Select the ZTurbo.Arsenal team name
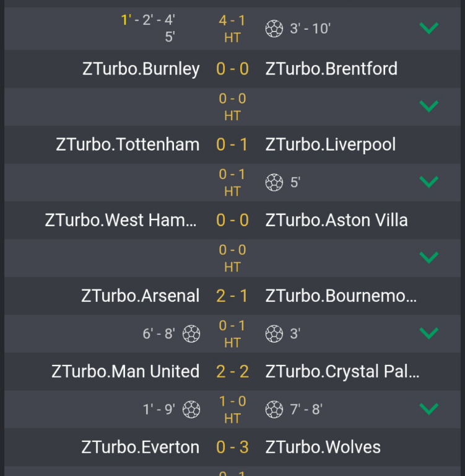Image resolution: width=465 pixels, height=476 pixels. [141, 296]
